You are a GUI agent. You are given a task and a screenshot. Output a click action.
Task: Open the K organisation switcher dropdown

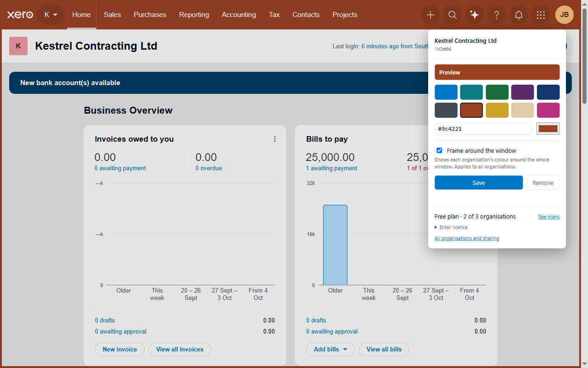[51, 15]
